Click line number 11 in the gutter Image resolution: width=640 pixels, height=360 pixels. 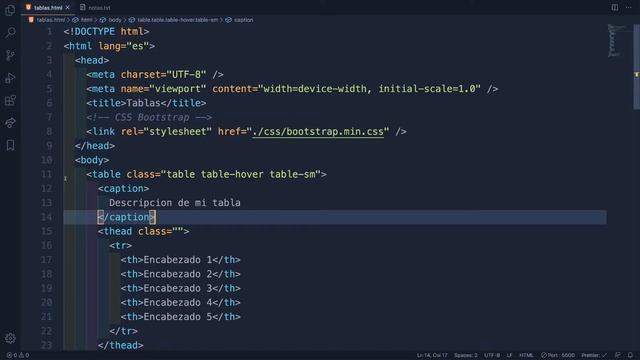tap(47, 174)
